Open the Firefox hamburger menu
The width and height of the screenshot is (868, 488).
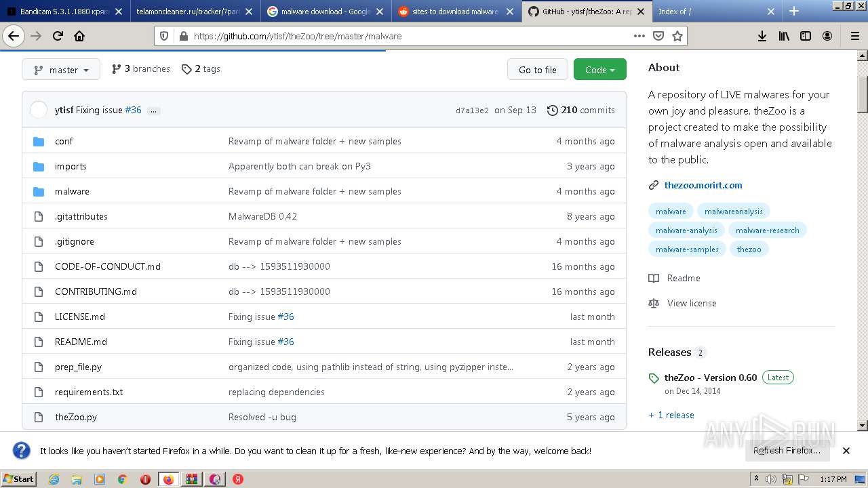[x=854, y=36]
